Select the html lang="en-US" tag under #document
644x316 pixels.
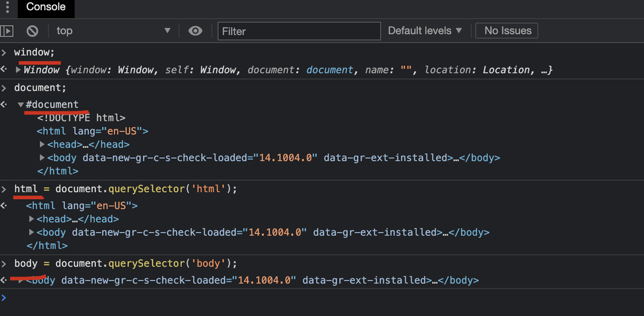pyautogui.click(x=92, y=131)
